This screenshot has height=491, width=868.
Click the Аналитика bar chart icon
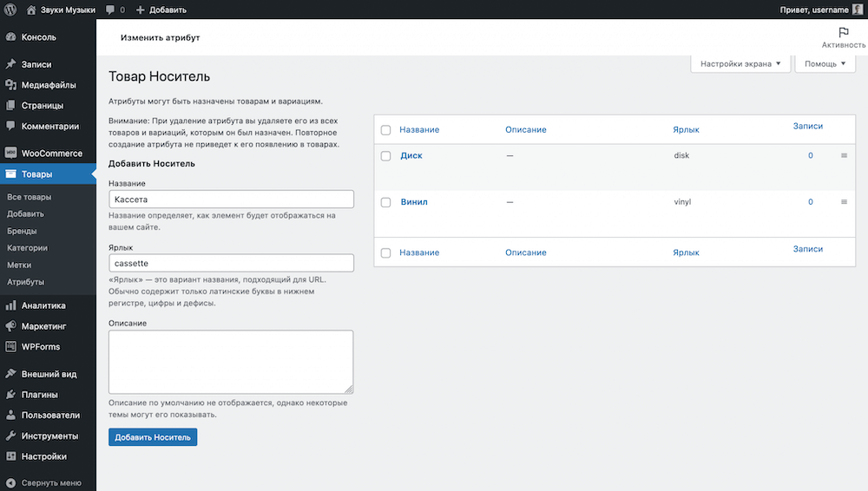pos(10,305)
